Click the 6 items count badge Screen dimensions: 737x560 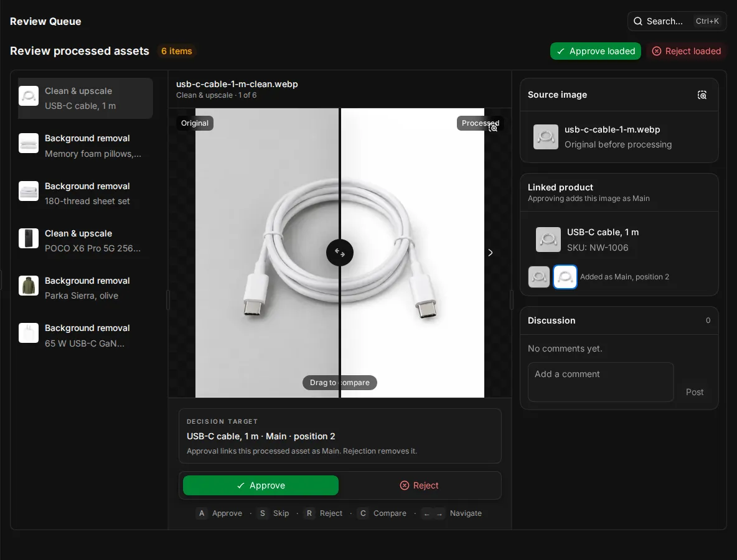176,51
